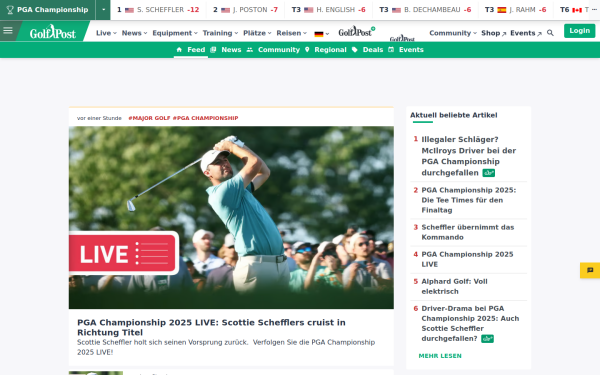
Task: Expand the PGA Championship tournament dropdown
Action: [x=103, y=10]
